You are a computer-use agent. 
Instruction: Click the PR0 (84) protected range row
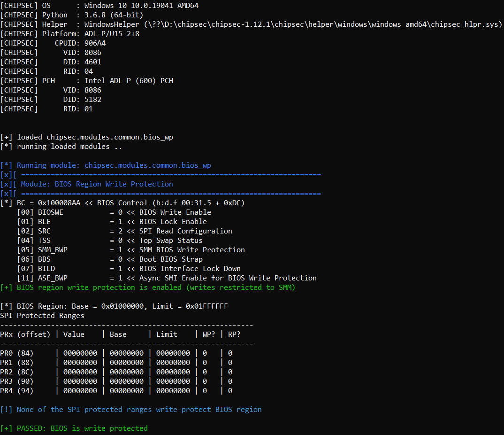[116, 353]
